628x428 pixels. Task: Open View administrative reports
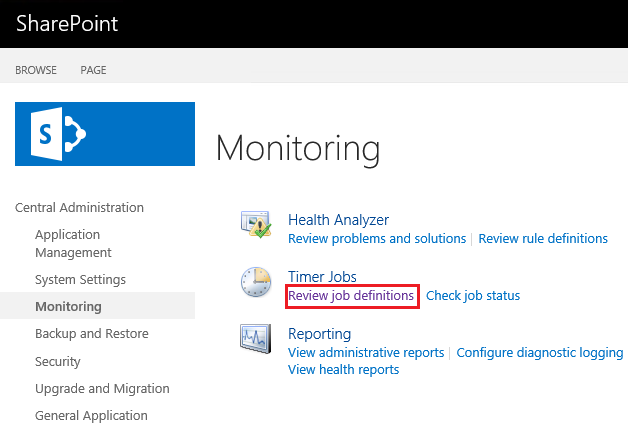tap(366, 353)
